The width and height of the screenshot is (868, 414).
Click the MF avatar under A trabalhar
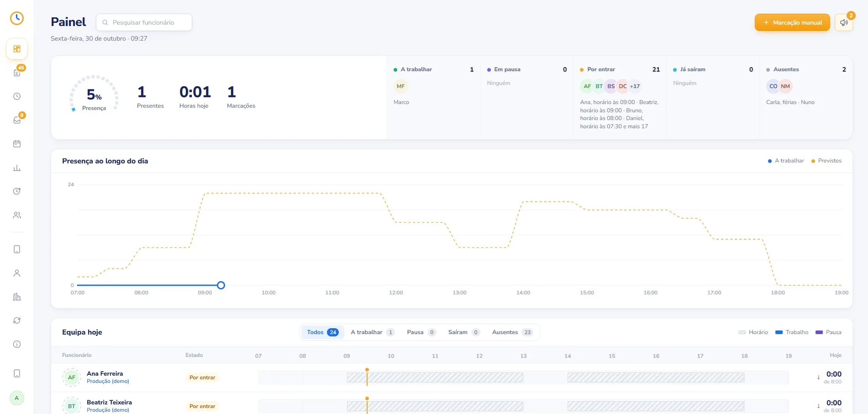click(400, 86)
